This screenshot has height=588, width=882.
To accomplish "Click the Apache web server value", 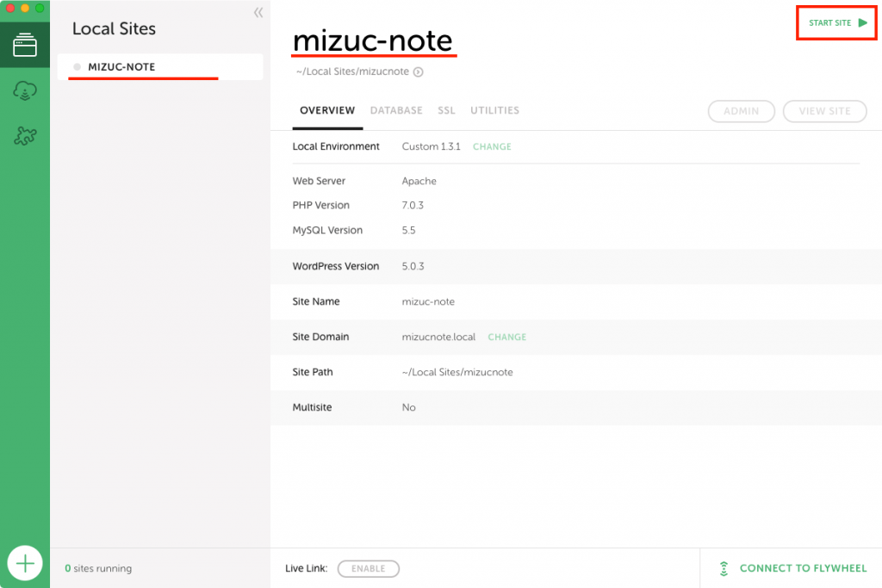I will pos(419,181).
